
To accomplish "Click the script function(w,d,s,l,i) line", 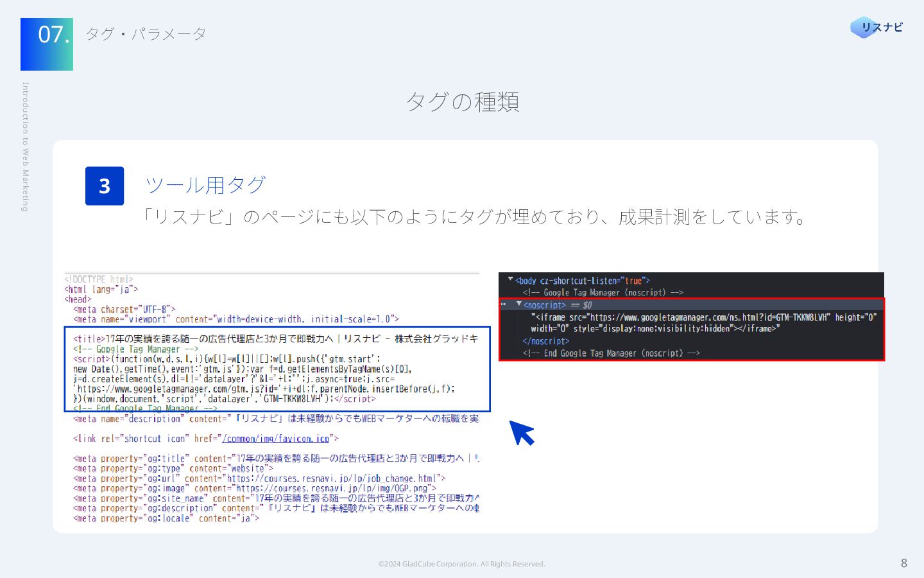I will click(227, 359).
